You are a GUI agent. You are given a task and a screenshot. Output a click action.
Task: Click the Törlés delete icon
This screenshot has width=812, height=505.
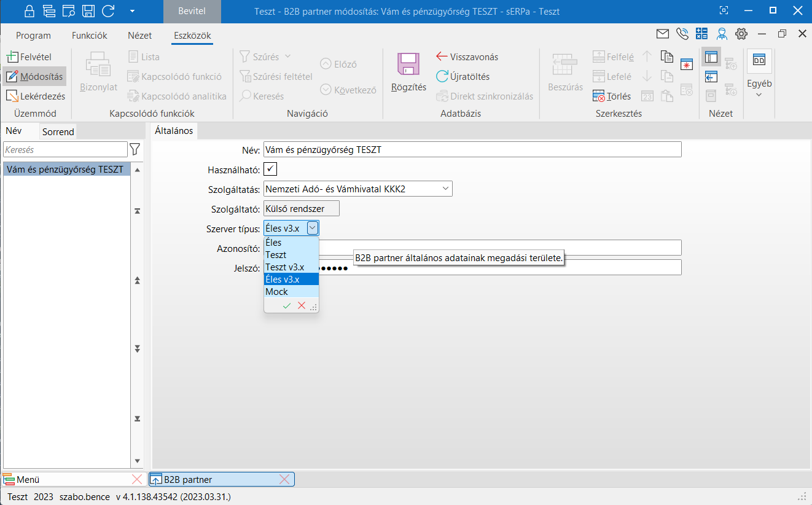599,96
